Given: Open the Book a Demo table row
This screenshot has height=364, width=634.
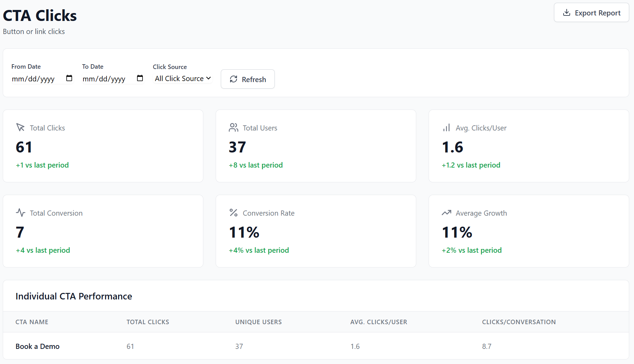Looking at the screenshot, I should [x=37, y=346].
